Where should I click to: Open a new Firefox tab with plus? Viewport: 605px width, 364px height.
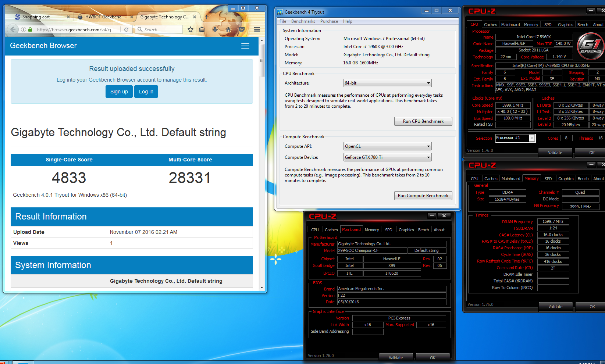click(207, 17)
